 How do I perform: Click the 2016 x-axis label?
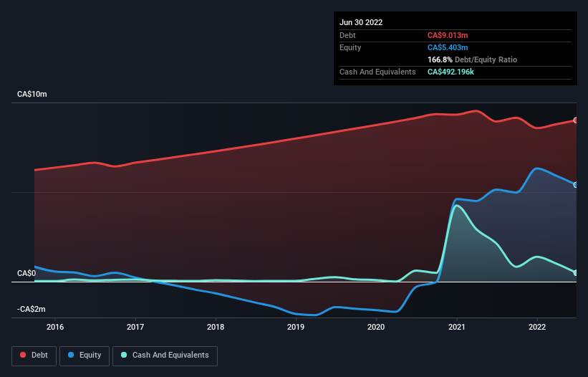tap(55, 327)
